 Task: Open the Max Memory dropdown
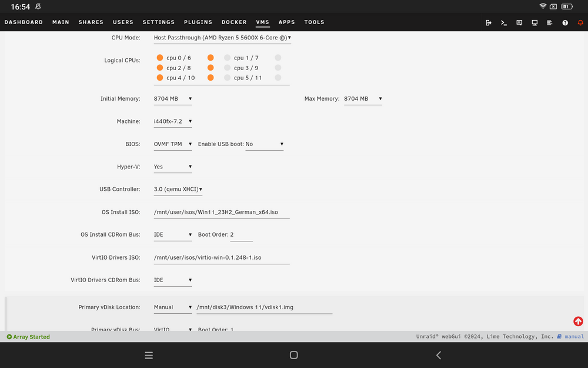point(363,99)
